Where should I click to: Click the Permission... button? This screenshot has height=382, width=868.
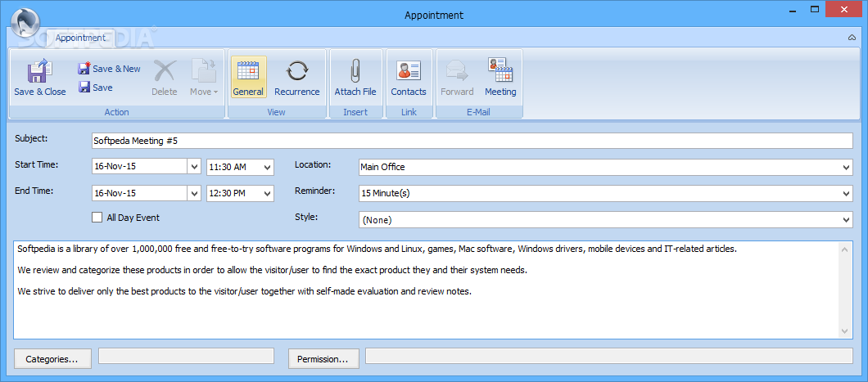click(323, 359)
